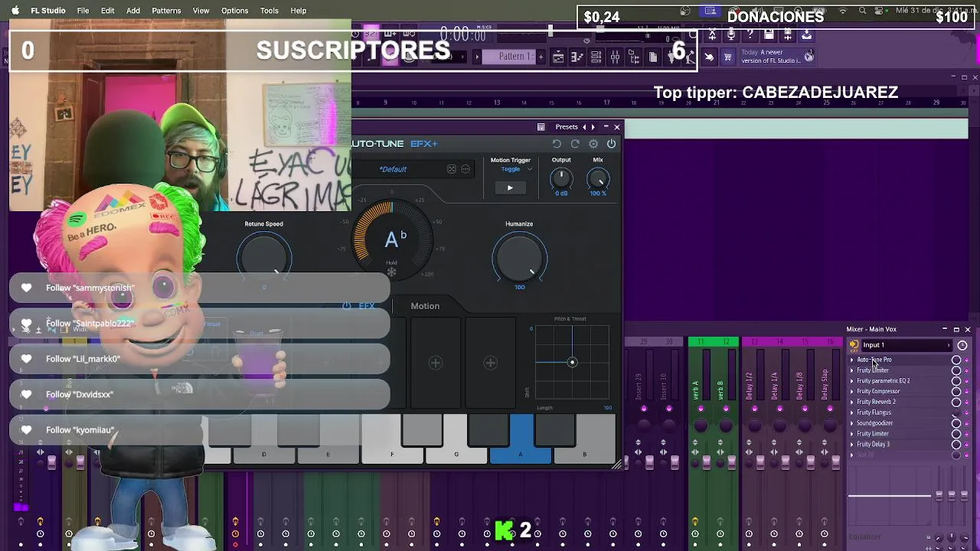Click the mixer latency clock icon

962,345
